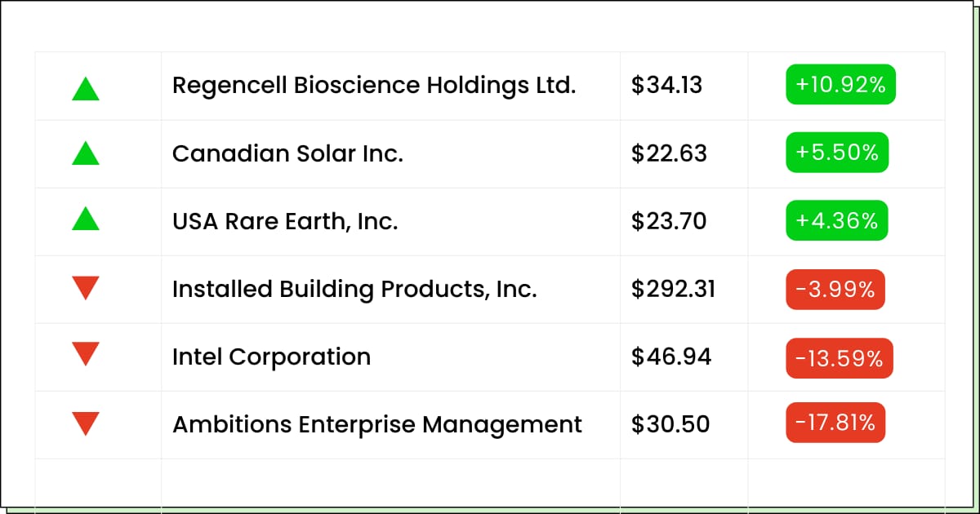Click the green up arrow beside USA Rare Earth
The height and width of the screenshot is (514, 980).
pos(86,220)
